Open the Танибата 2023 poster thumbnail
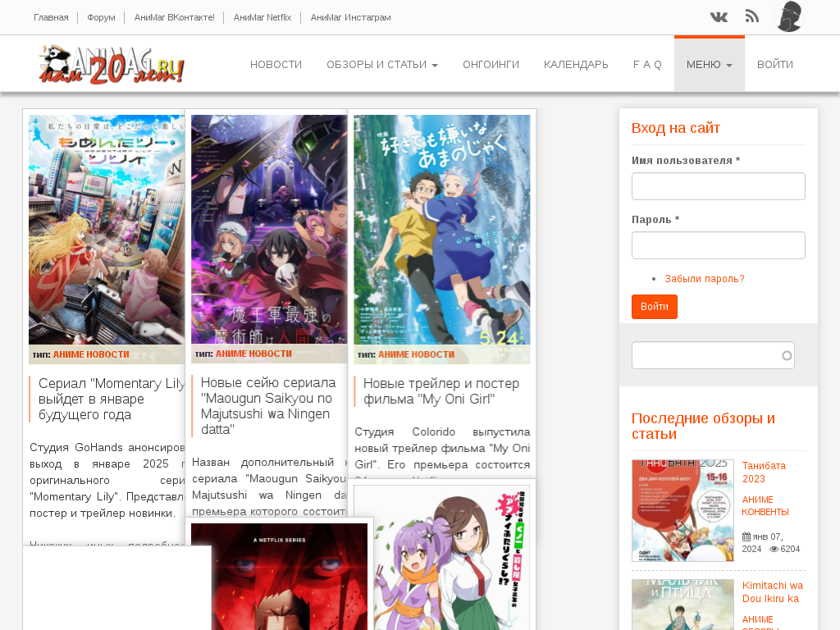This screenshot has height=630, width=840. pyautogui.click(x=682, y=510)
